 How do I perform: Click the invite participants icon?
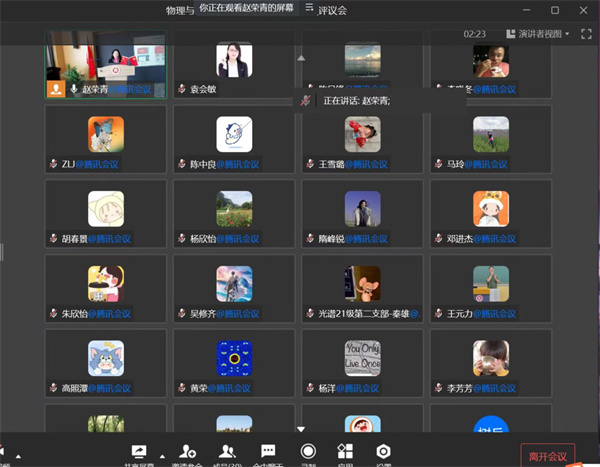187,452
